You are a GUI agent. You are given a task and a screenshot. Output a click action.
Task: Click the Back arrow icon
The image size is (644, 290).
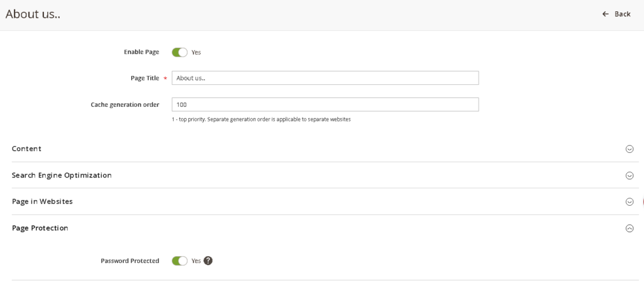(606, 14)
